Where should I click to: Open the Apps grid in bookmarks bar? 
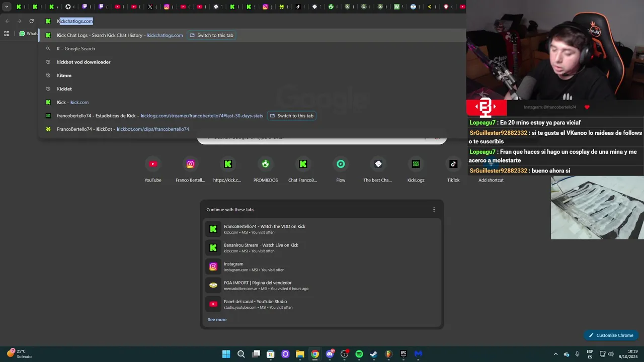7,34
